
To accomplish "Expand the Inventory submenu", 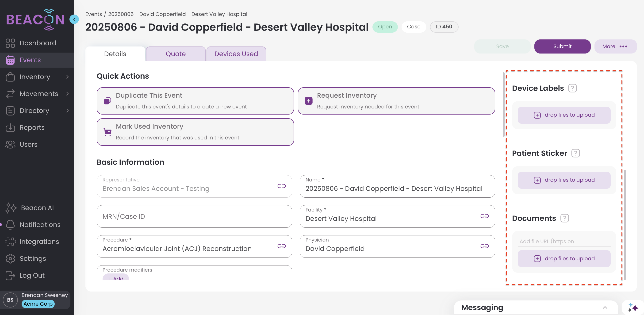I will [68, 77].
